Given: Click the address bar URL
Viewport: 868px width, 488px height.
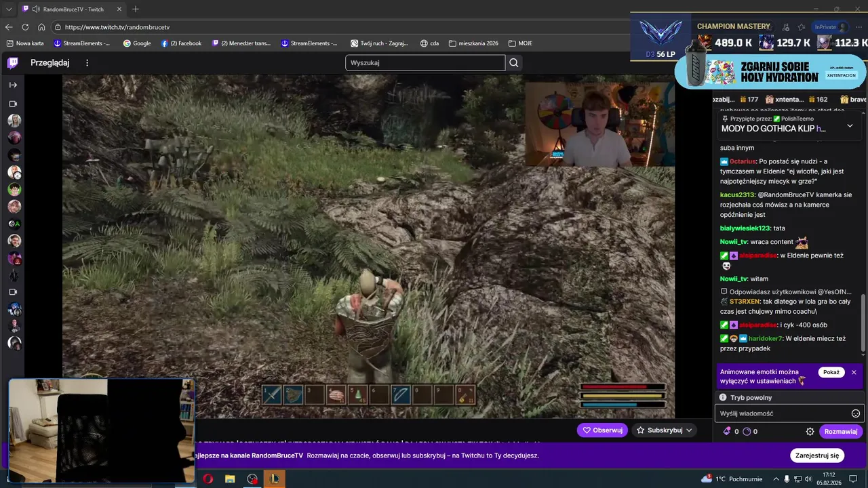Looking at the screenshot, I should pyautogui.click(x=117, y=27).
